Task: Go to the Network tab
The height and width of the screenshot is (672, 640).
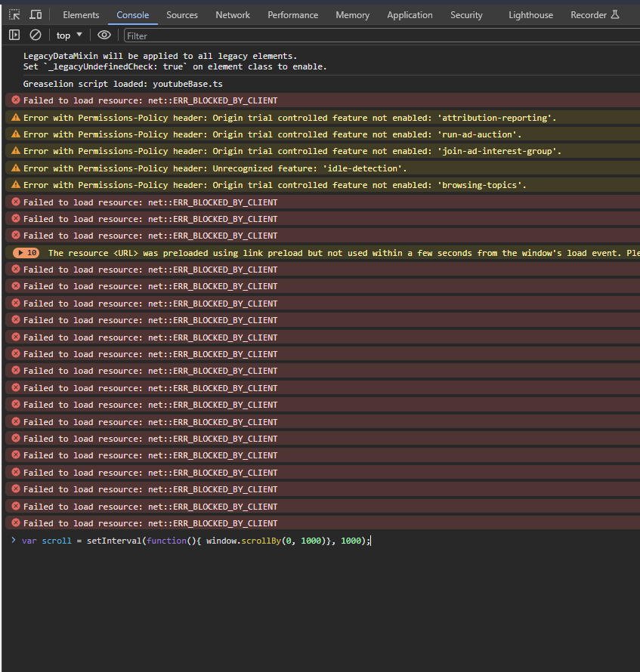Action: pos(233,15)
